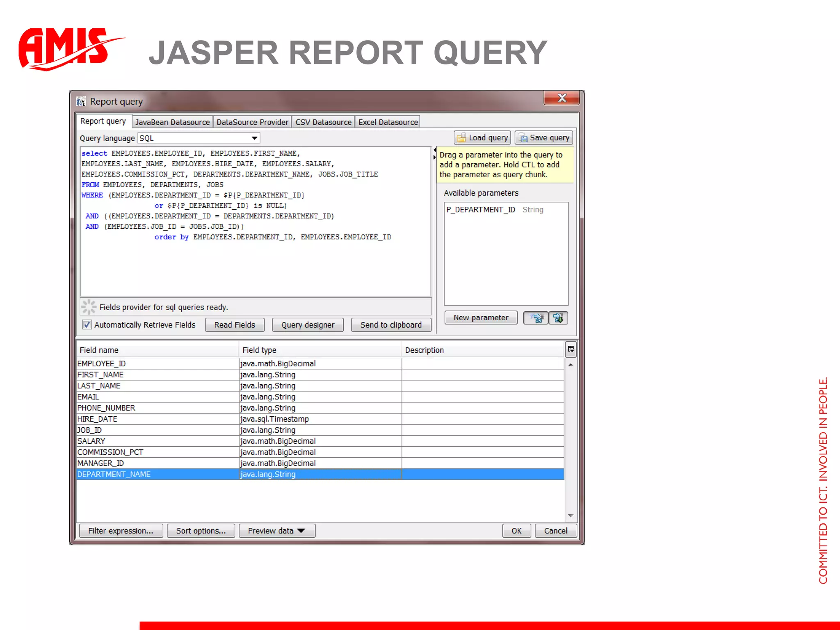Toggle the Automatically Retrieve Fields checkbox
This screenshot has width=840, height=630.
point(87,325)
